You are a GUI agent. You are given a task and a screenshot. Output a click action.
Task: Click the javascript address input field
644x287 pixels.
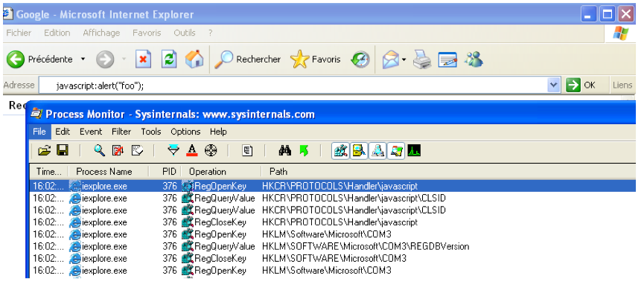click(293, 86)
